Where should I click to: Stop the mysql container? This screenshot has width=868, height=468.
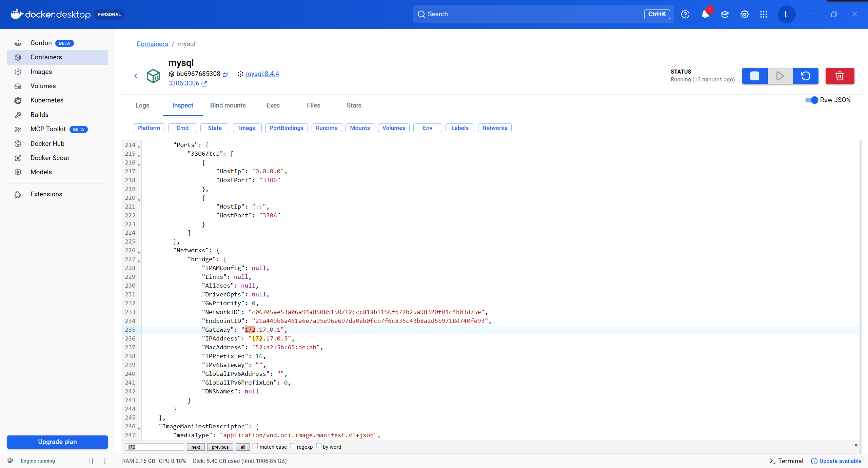pyautogui.click(x=754, y=76)
